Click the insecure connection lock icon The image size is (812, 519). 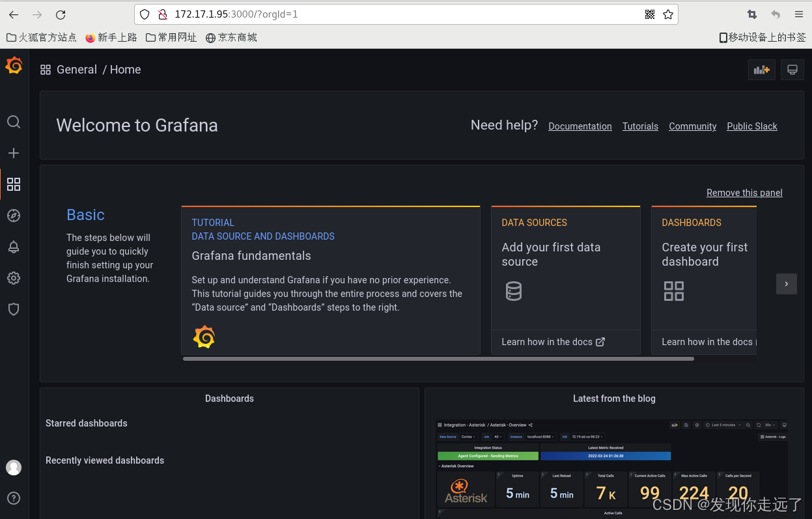click(163, 14)
